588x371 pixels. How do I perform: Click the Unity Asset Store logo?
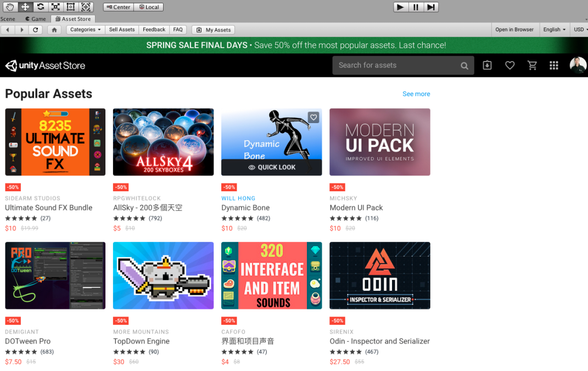click(x=45, y=65)
